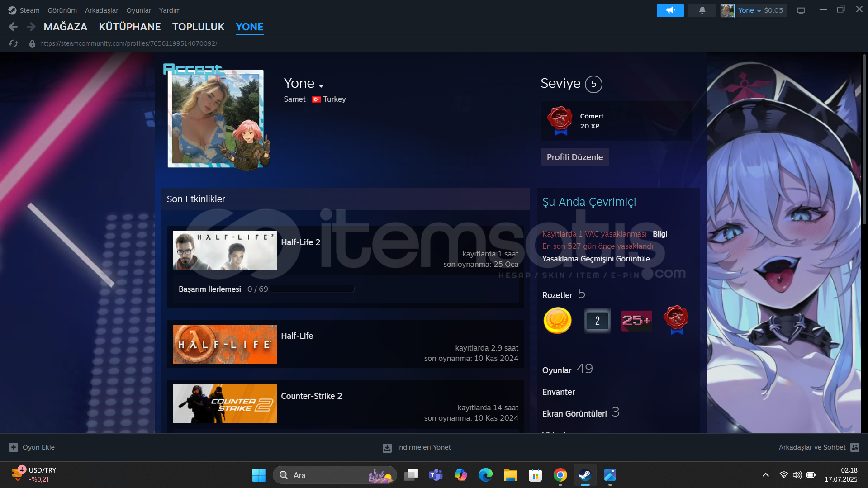Click the page vertical scrollbar

pyautogui.click(x=864, y=140)
